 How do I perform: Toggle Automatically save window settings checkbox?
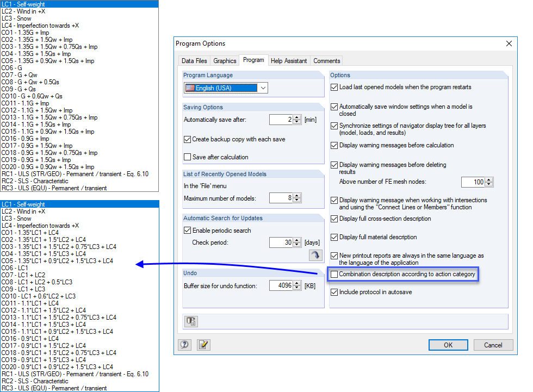[x=334, y=107]
